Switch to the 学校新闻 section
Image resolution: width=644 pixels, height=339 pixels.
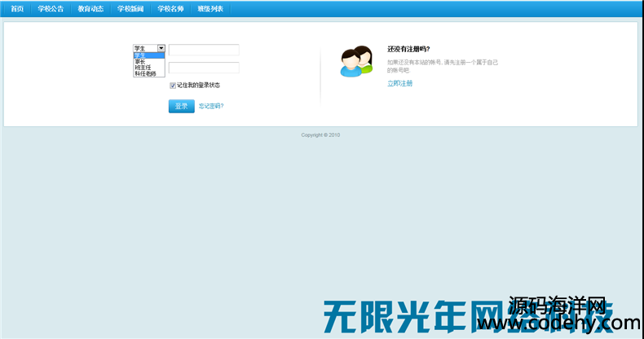click(130, 8)
